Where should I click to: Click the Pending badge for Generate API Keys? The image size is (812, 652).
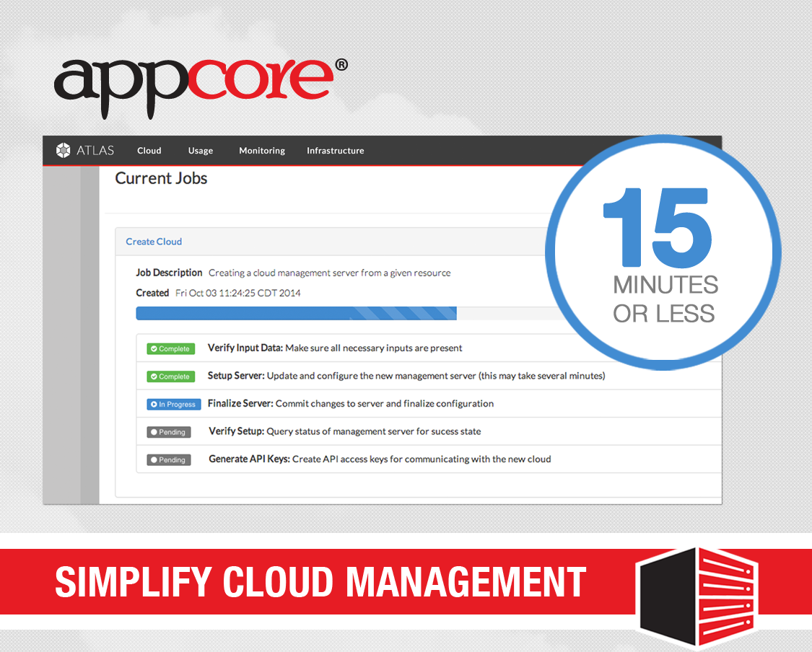[x=169, y=459]
